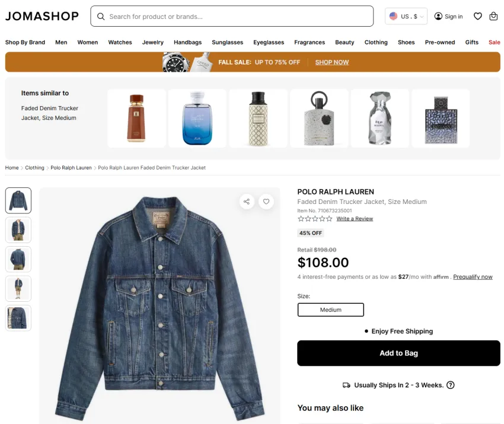Open the Shop By Brand menu
504x424 pixels.
[x=25, y=42]
